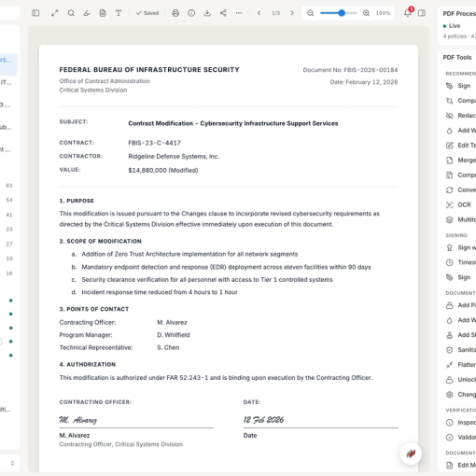
Task: Open Add Password tool
Action: coord(460,305)
